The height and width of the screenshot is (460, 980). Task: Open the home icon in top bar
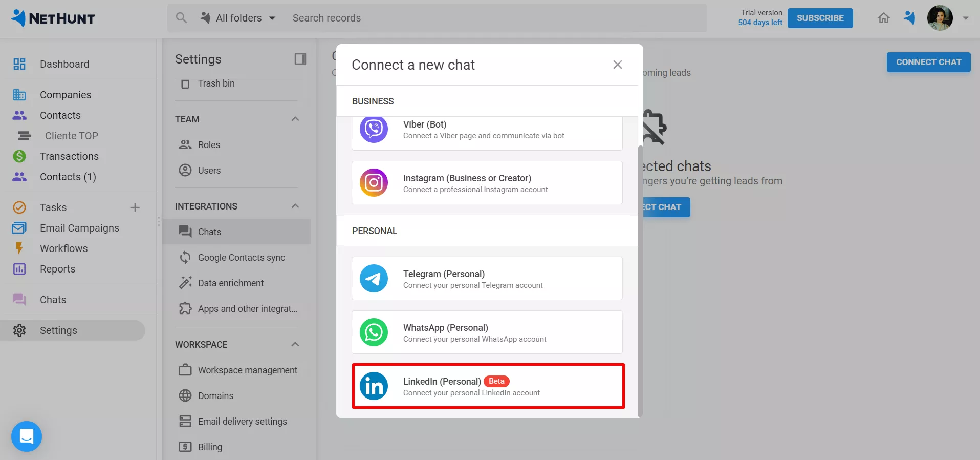tap(884, 18)
